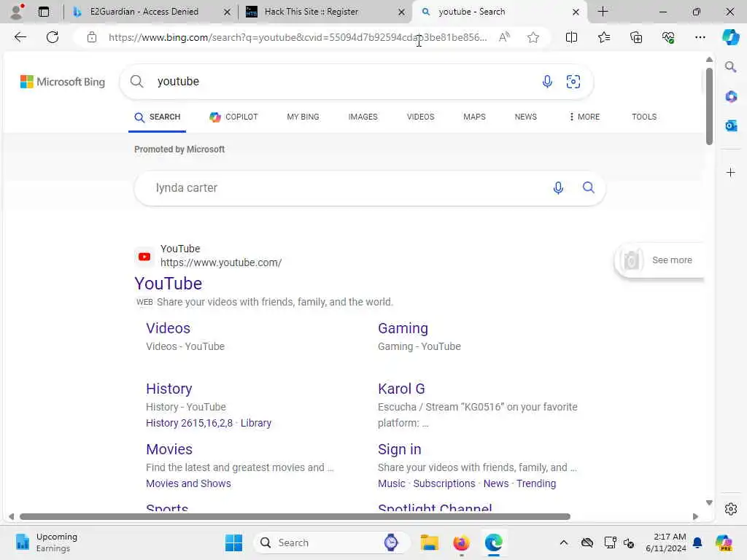Select the SEARCH tab

click(158, 117)
